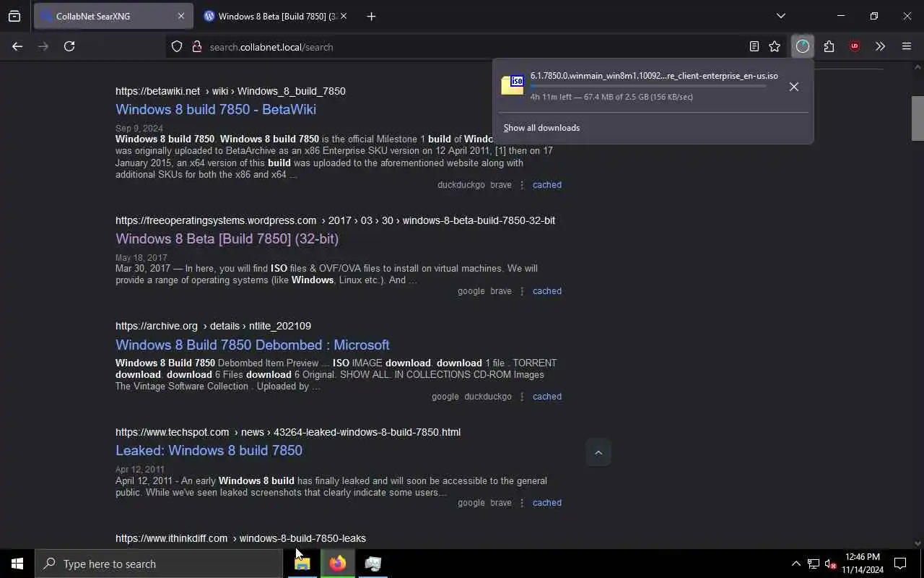Click back-to-top arrow button
The image size is (924, 578).
coord(598,452)
